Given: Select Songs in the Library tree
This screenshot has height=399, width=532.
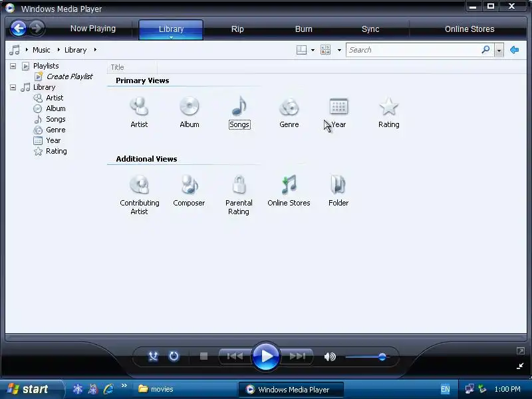Looking at the screenshot, I should 55,119.
